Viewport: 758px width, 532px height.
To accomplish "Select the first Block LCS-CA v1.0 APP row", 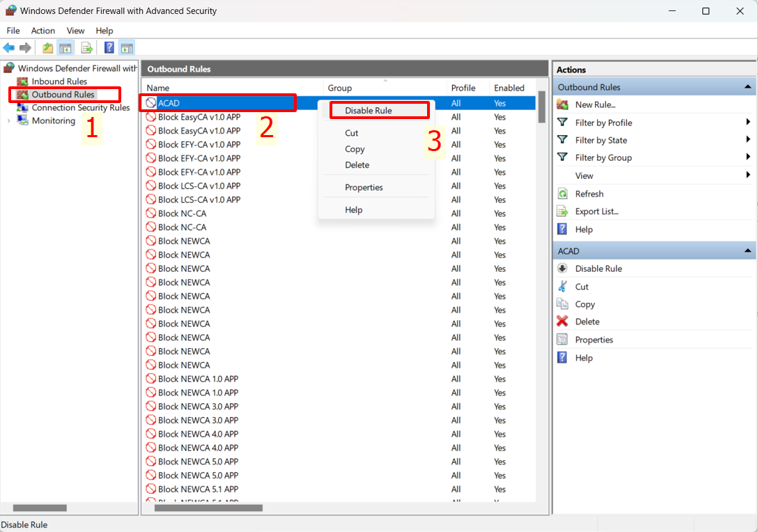I will click(340, 185).
